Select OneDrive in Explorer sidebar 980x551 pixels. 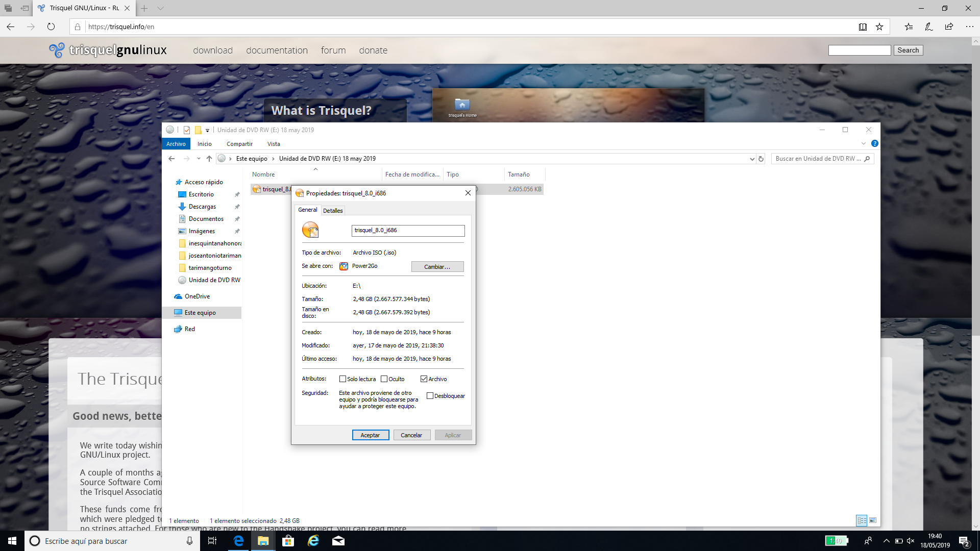tap(197, 296)
